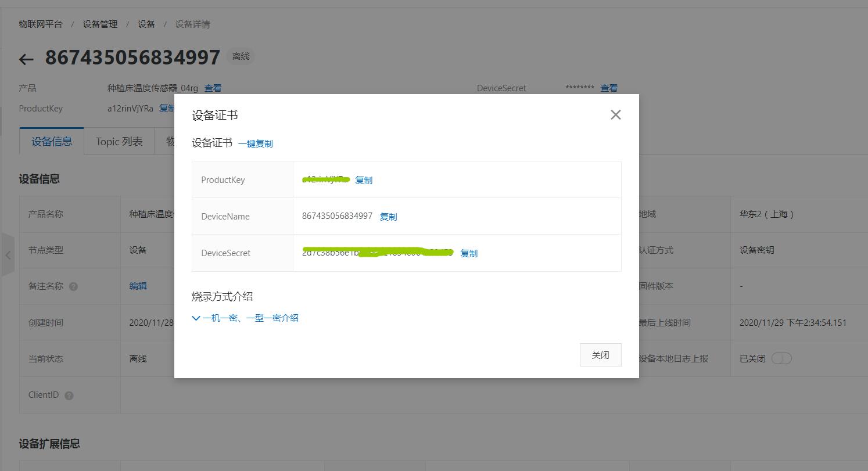Copy the DeviceSecret in dialog
Screen dimensions: 868x471
coord(469,253)
